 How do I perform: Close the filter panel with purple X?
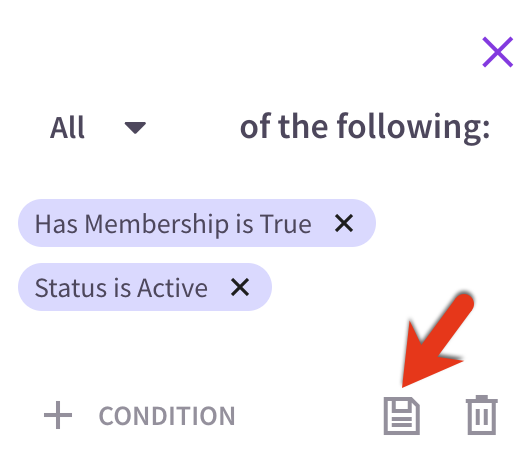497,52
